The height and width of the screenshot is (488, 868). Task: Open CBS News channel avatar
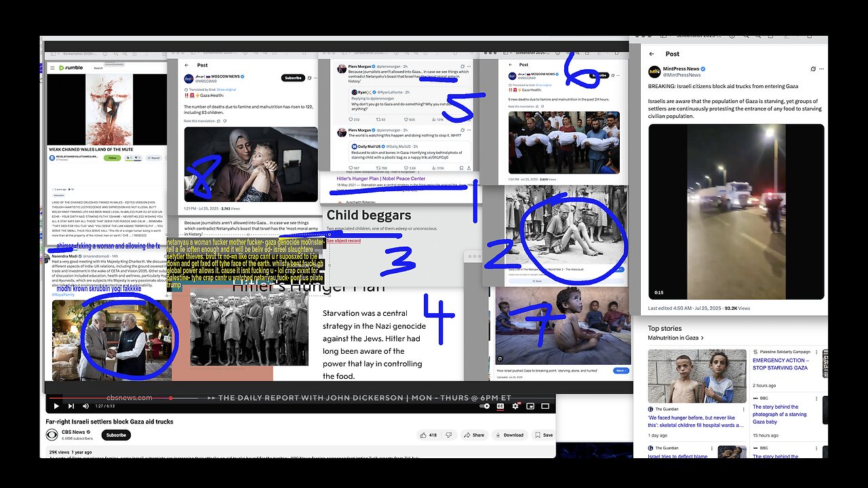(x=52, y=434)
